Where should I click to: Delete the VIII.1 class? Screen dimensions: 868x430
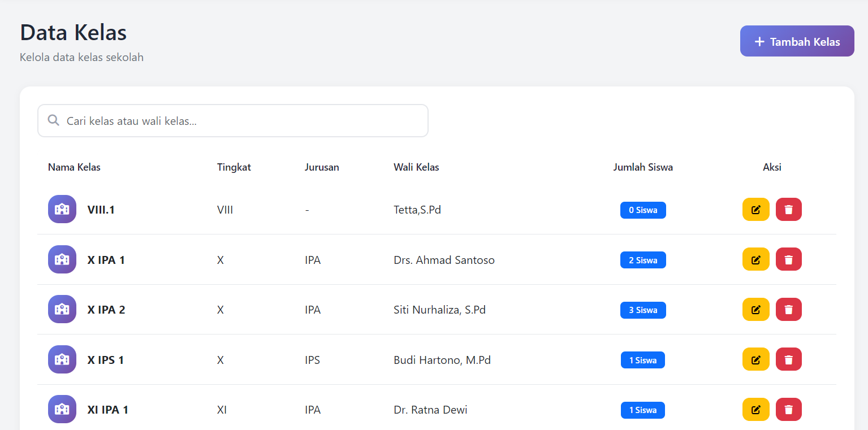coord(789,210)
